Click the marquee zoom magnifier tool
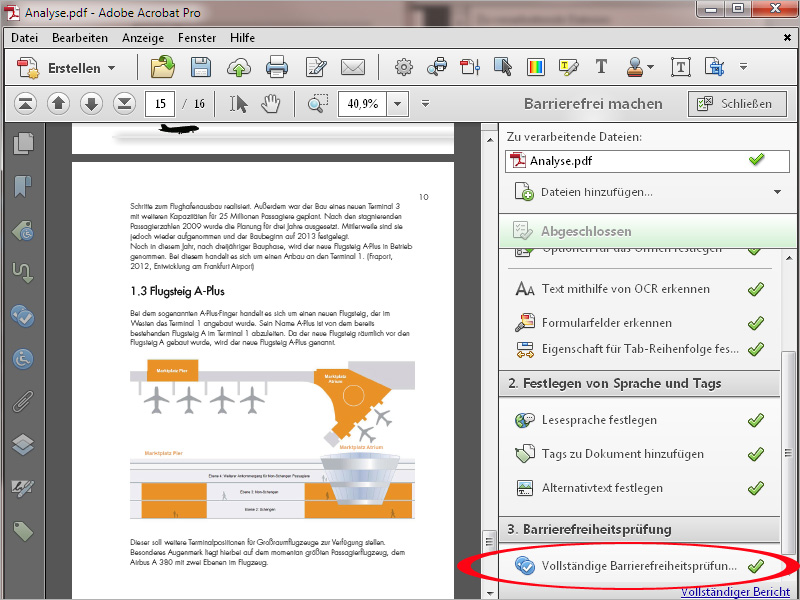800x600 pixels. click(x=318, y=104)
